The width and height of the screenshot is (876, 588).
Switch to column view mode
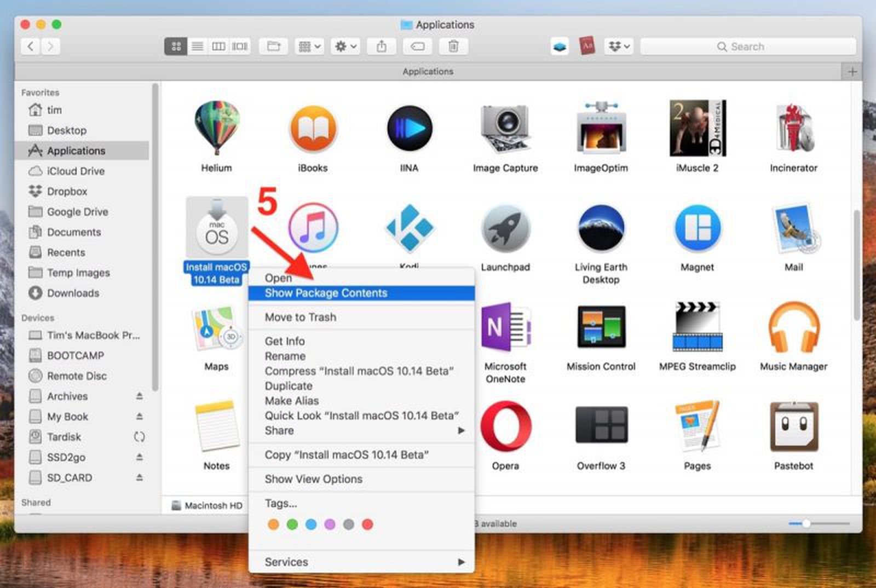click(x=218, y=47)
